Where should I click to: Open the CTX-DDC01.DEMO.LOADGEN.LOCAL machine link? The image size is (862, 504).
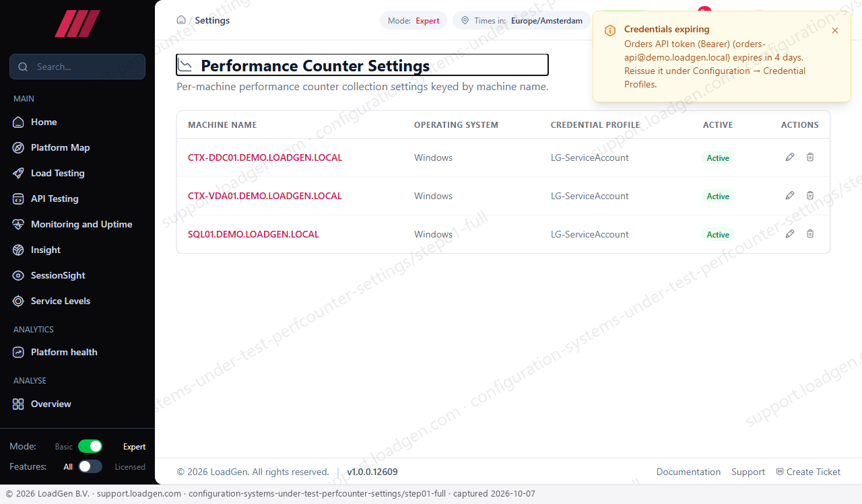pos(265,157)
